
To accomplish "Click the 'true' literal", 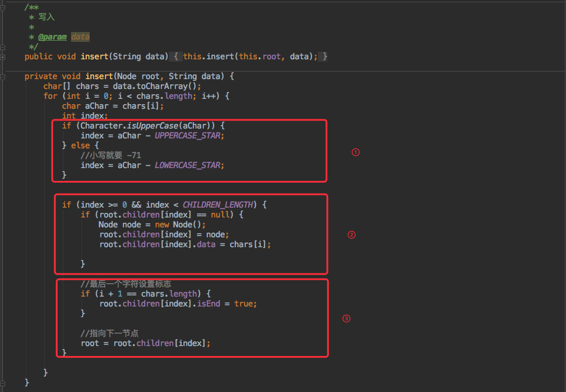I will click(243, 304).
